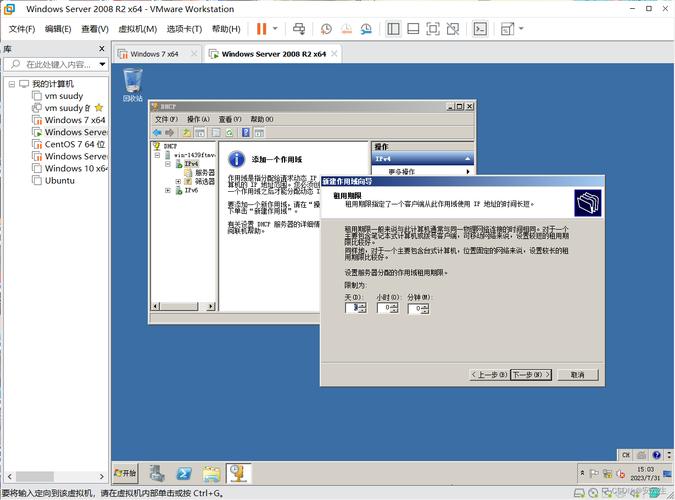This screenshot has width=675, height=500.
Task: Click the DHCP tree horizontal scrollbar
Action: pyautogui.click(x=184, y=306)
